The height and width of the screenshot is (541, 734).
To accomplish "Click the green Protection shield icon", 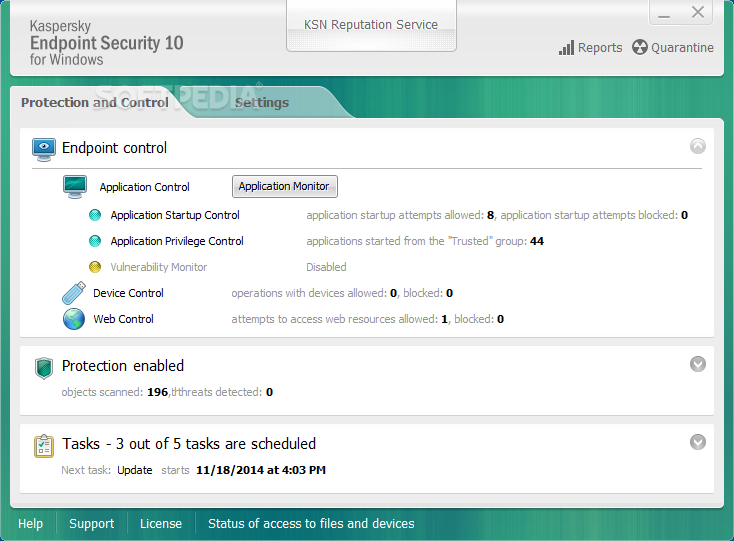I will [x=44, y=368].
